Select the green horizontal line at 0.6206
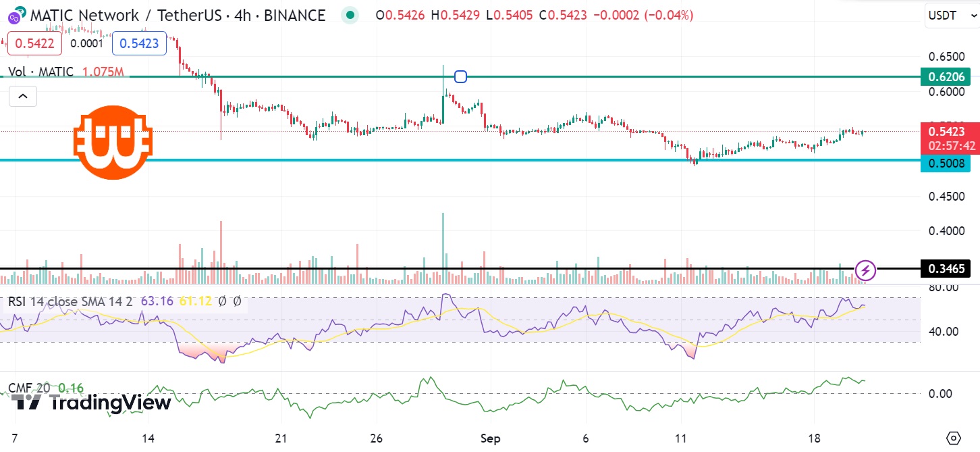 459,77
